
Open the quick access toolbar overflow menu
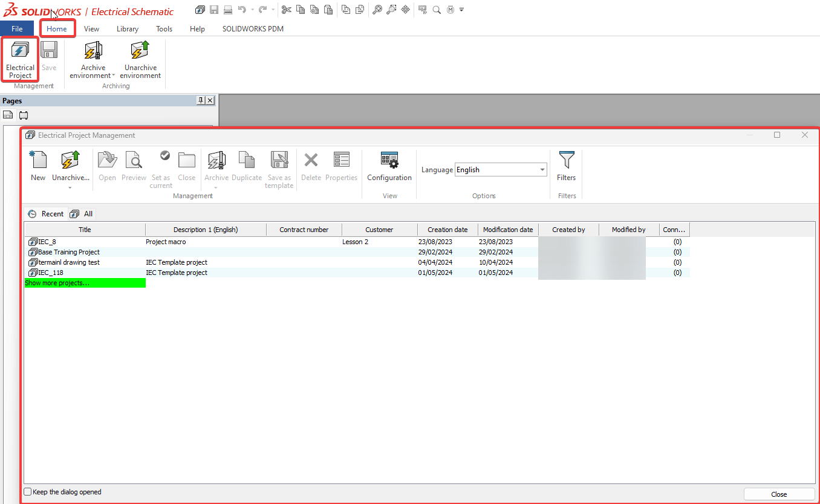(461, 9)
